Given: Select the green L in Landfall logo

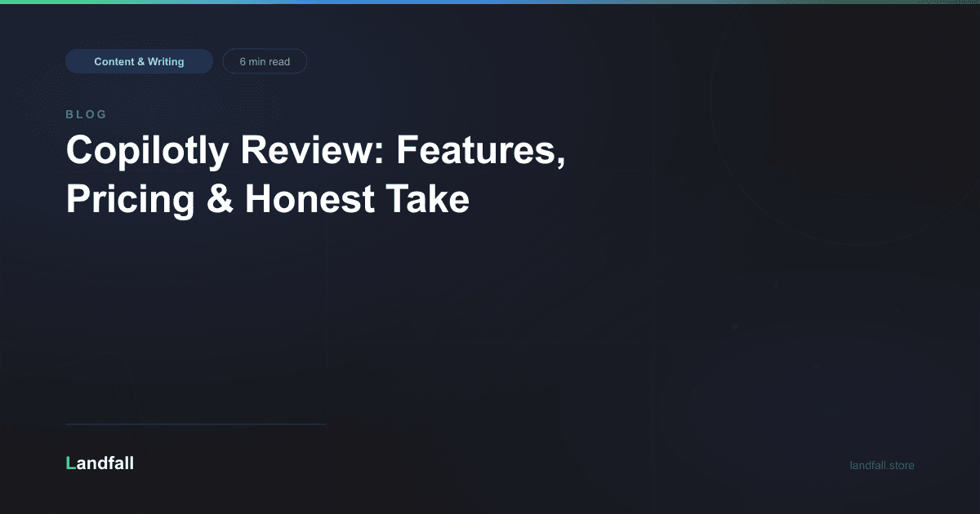Looking at the screenshot, I should point(70,463).
